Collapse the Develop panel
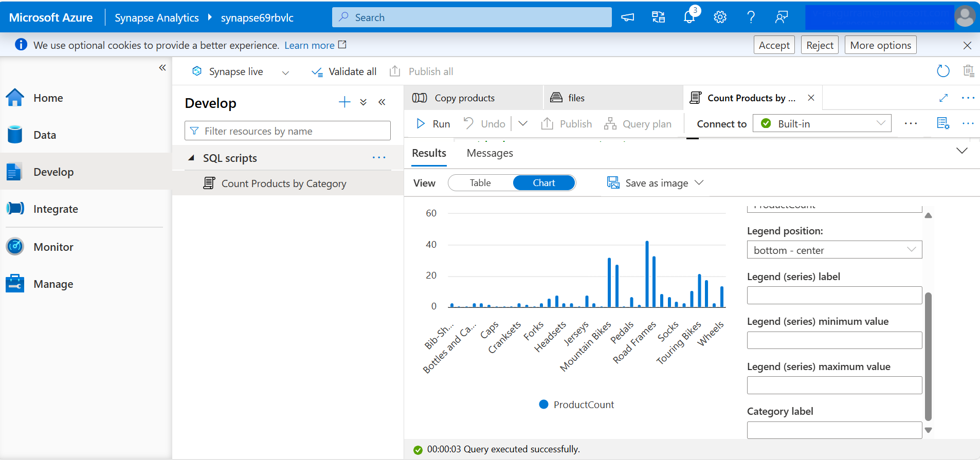The width and height of the screenshot is (980, 460). click(x=382, y=102)
